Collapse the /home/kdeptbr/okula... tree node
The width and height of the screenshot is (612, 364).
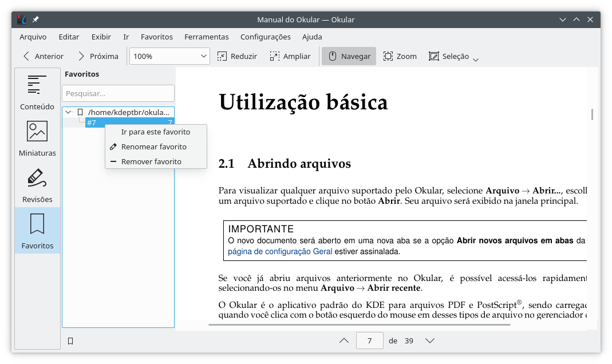[69, 112]
